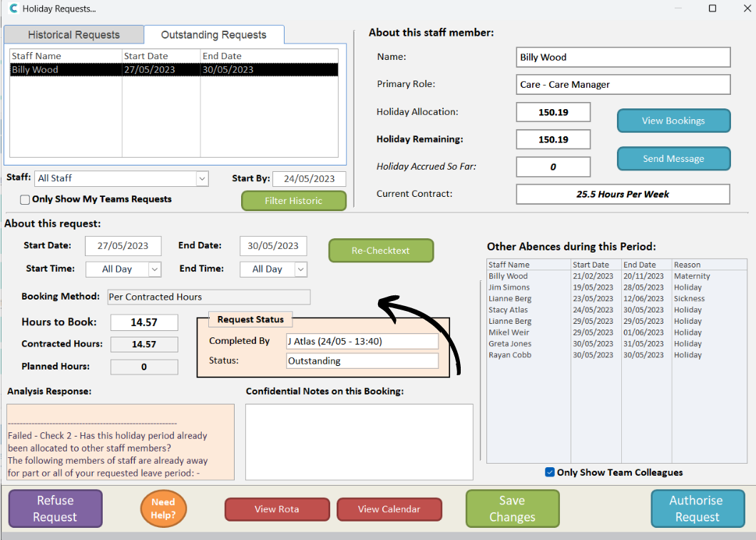Screen dimensions: 756x540
Task: Click the Save Changes button
Action: (x=511, y=509)
